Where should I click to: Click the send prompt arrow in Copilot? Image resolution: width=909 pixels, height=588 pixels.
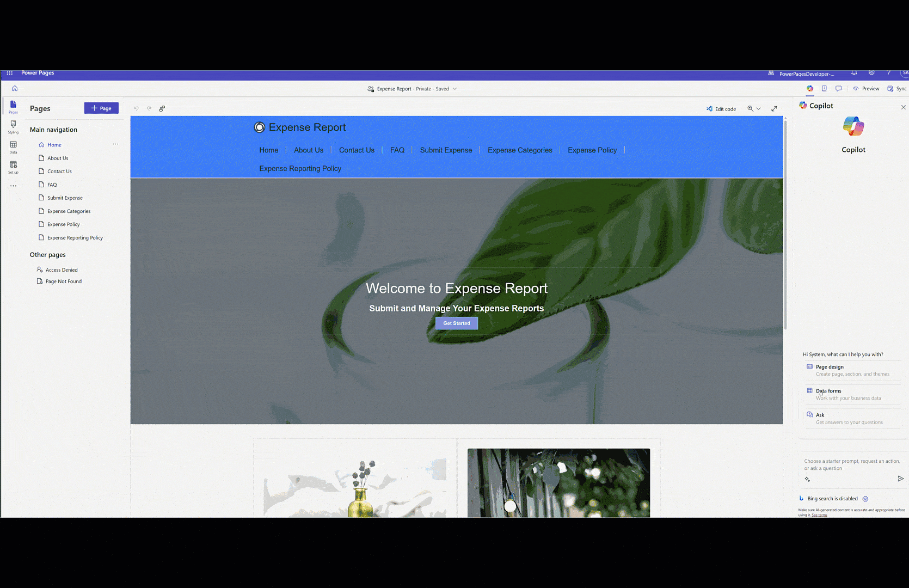coord(900,479)
